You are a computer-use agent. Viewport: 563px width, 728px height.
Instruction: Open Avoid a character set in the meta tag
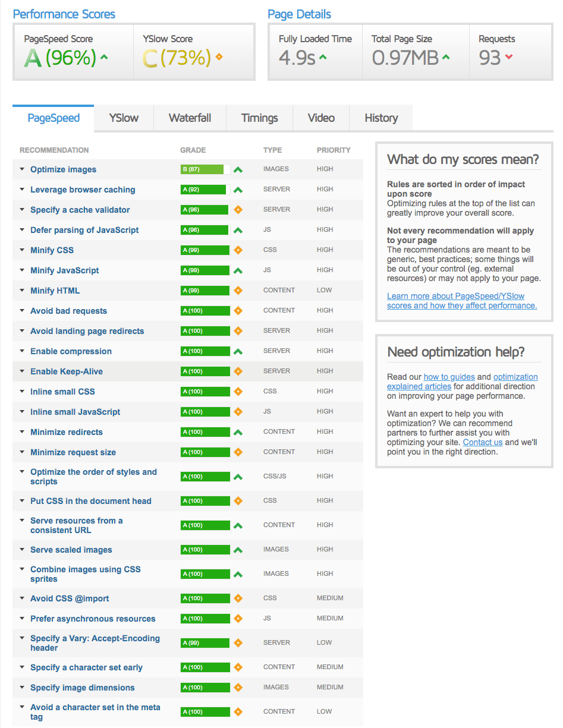click(95, 712)
